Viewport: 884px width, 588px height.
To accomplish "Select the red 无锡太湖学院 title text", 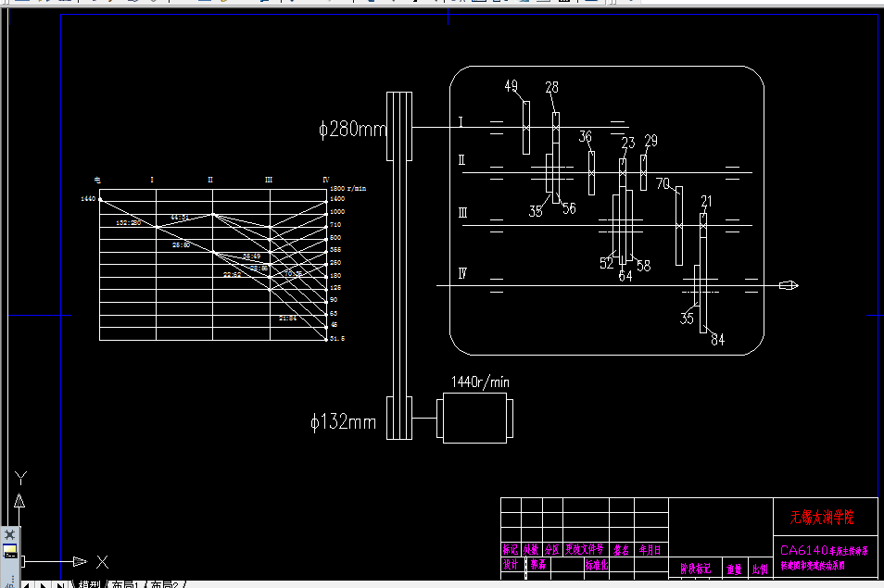I will coord(822,517).
